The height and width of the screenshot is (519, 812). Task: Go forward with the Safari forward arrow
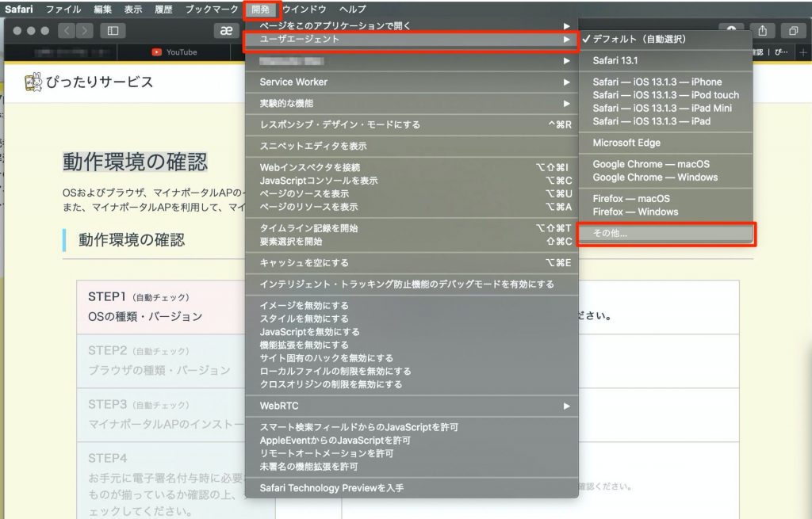pos(84,31)
